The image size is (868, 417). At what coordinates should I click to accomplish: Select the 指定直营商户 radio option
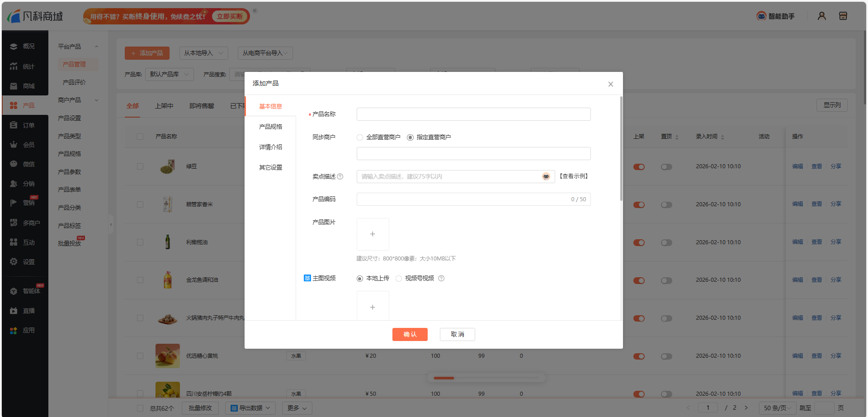coord(410,137)
